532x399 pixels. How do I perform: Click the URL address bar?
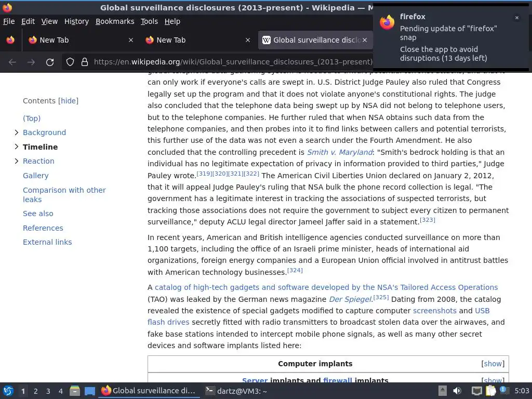233,62
